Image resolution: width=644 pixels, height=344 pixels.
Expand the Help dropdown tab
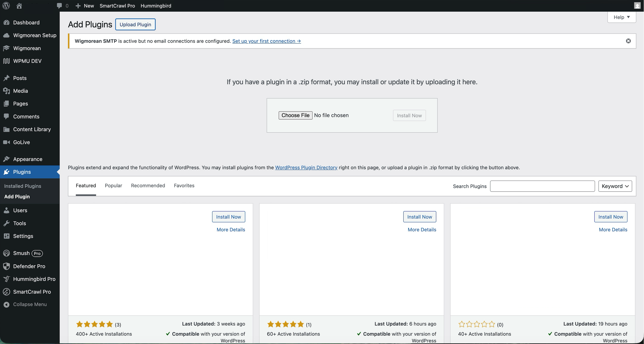pos(621,17)
